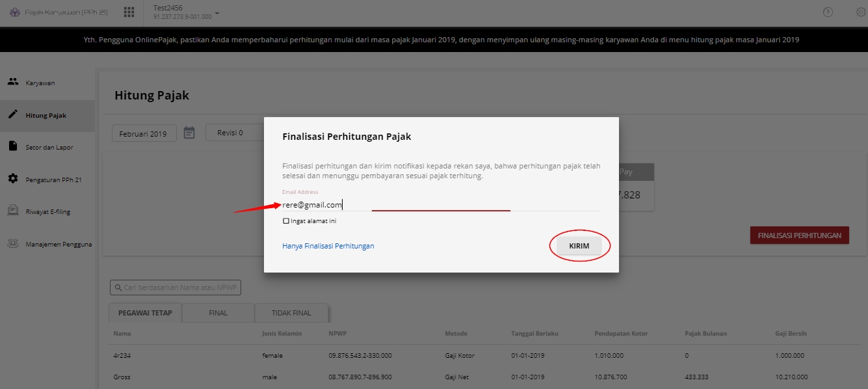Click the help question mark icon

click(x=828, y=12)
